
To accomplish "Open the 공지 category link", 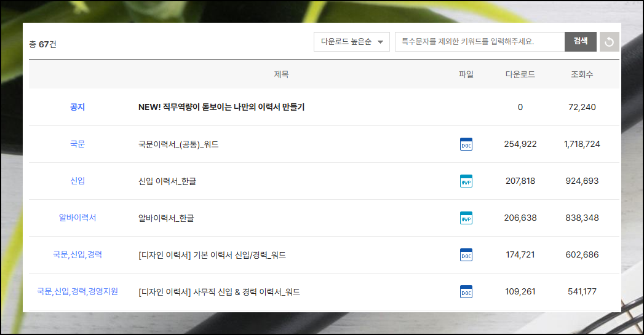I will coord(78,107).
